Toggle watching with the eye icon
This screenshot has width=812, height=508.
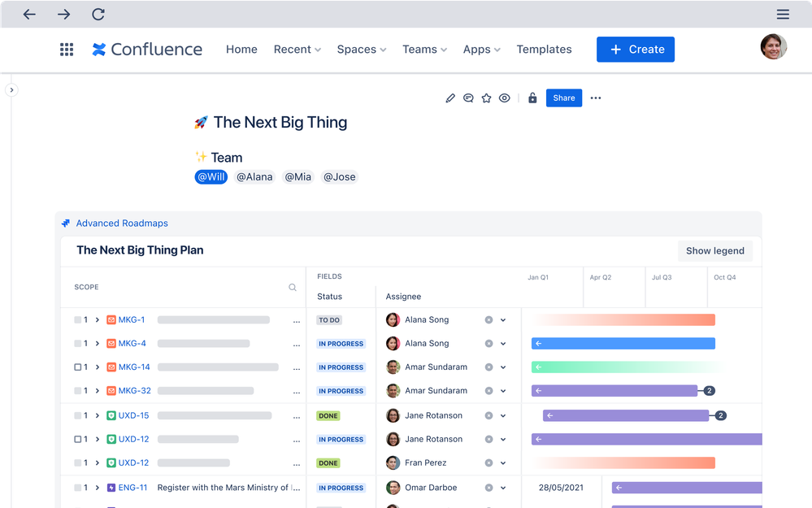pyautogui.click(x=505, y=98)
